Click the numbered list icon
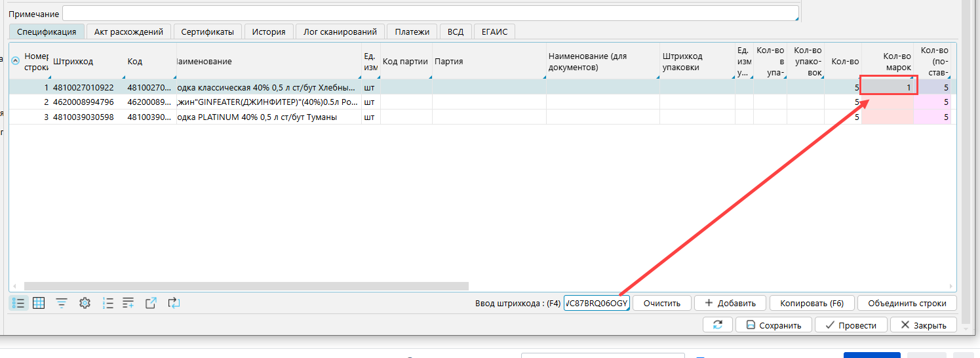Viewport: 980px width, 358px height. pyautogui.click(x=108, y=303)
